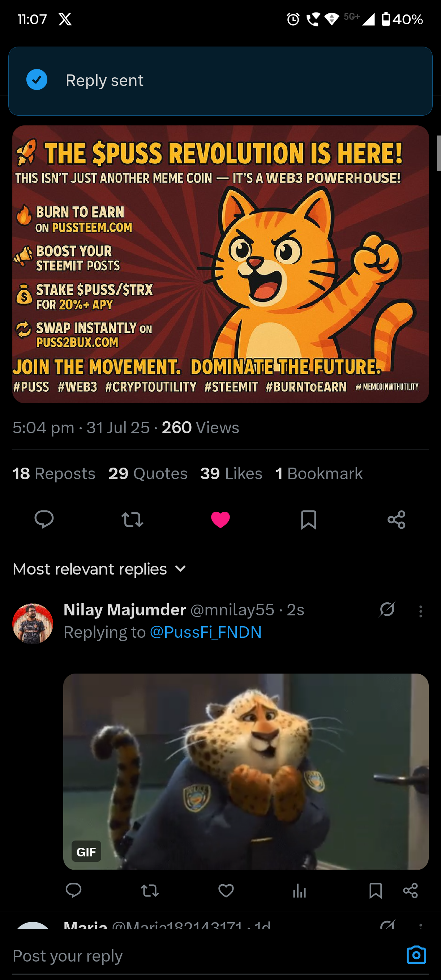
Task: Focus the Post your reply field
Action: 190,956
